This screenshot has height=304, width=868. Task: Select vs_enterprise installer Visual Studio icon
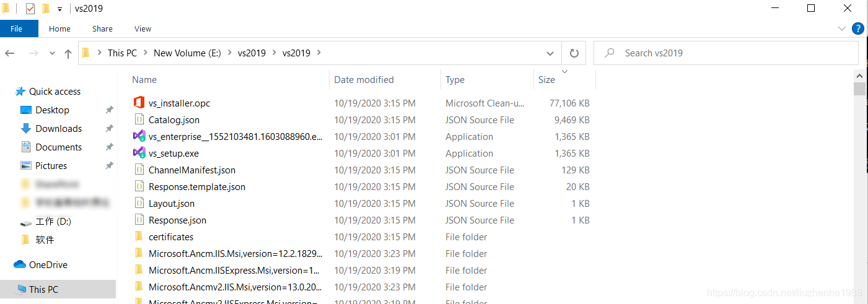139,136
